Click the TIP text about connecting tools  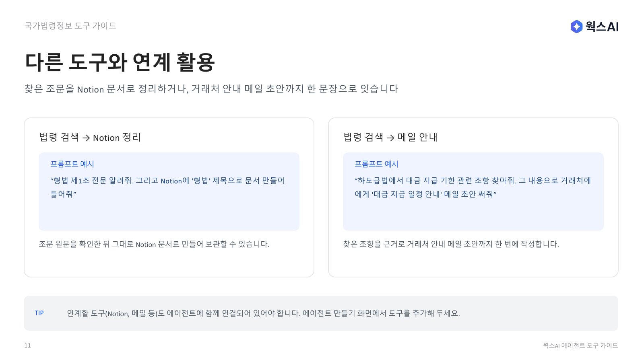(x=263, y=313)
